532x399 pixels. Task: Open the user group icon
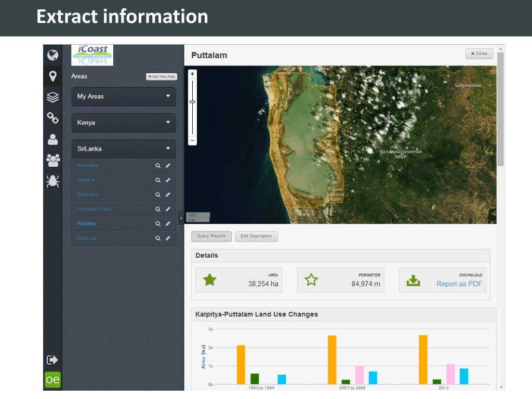52,161
